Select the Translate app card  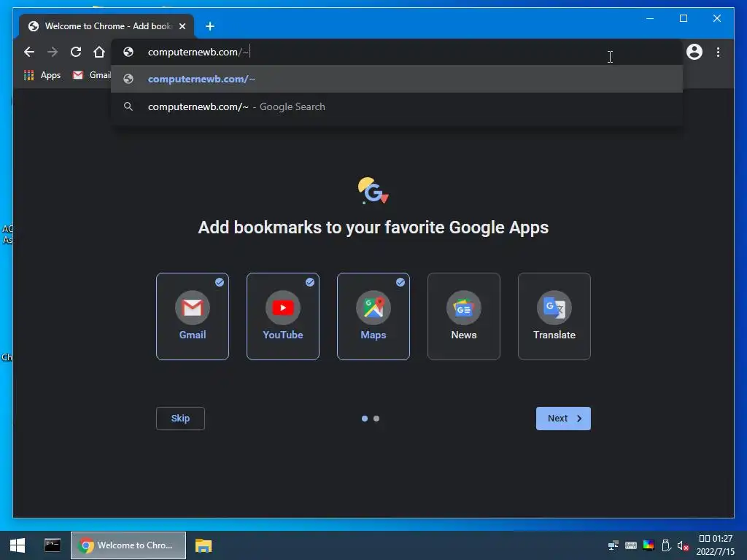coord(554,316)
